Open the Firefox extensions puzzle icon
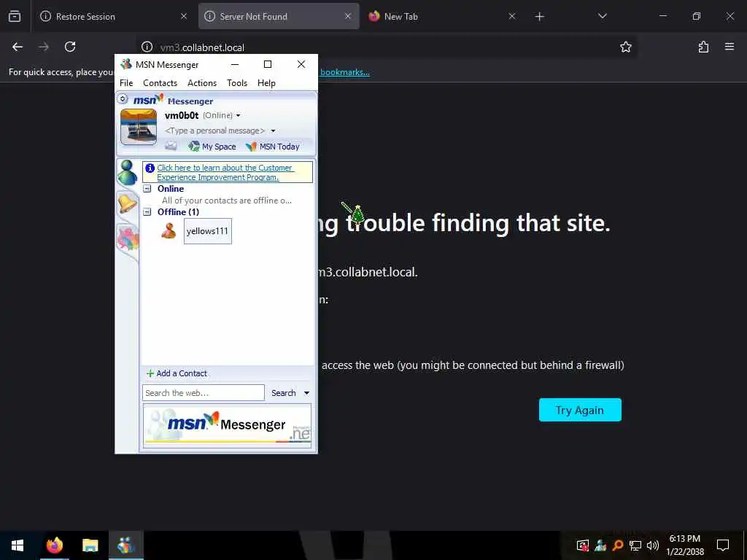The height and width of the screenshot is (560, 747). [x=703, y=47]
